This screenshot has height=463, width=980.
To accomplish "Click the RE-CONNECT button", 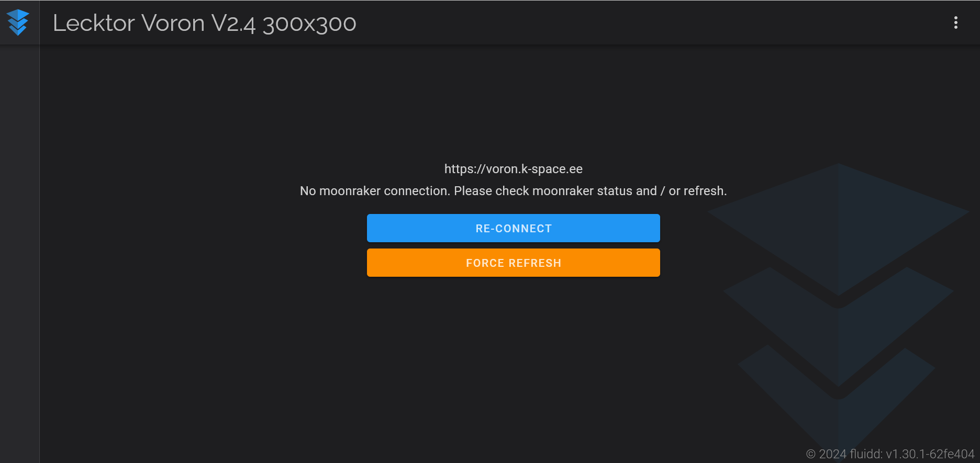I will pos(514,228).
